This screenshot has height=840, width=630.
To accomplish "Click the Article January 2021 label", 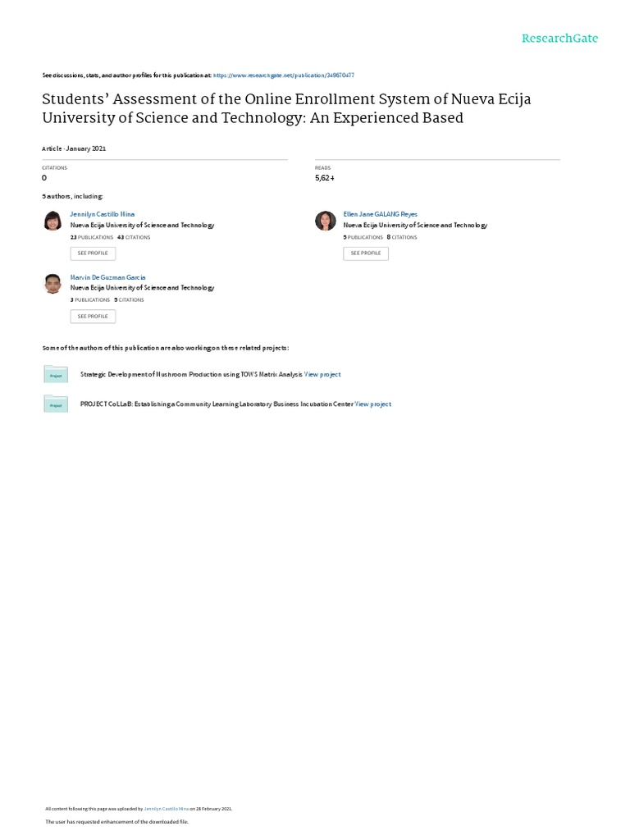I will tap(74, 148).
